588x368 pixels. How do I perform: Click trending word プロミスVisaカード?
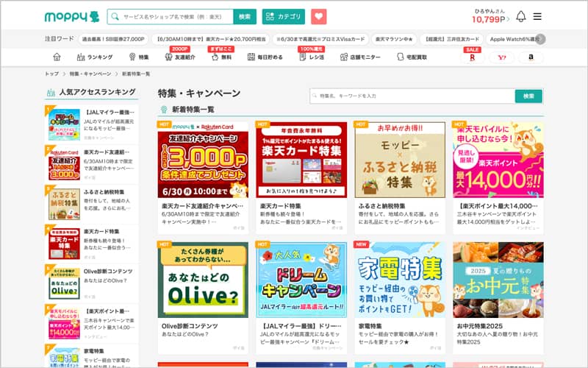[320, 39]
